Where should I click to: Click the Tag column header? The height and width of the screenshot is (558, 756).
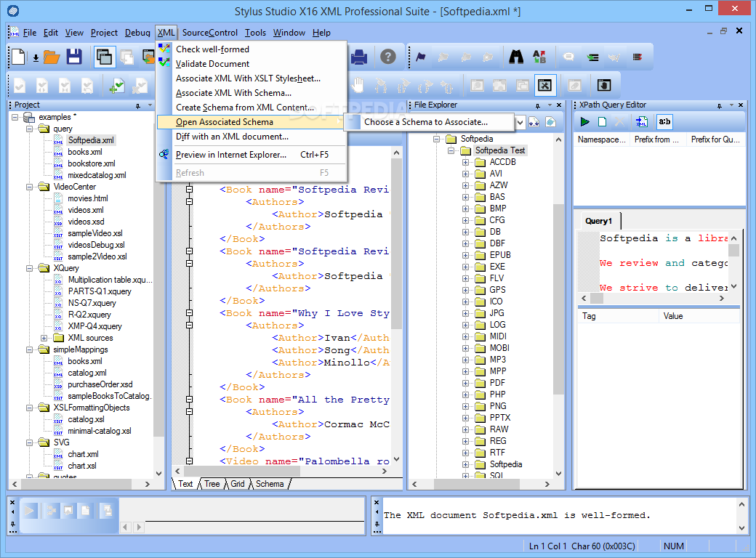[618, 316]
